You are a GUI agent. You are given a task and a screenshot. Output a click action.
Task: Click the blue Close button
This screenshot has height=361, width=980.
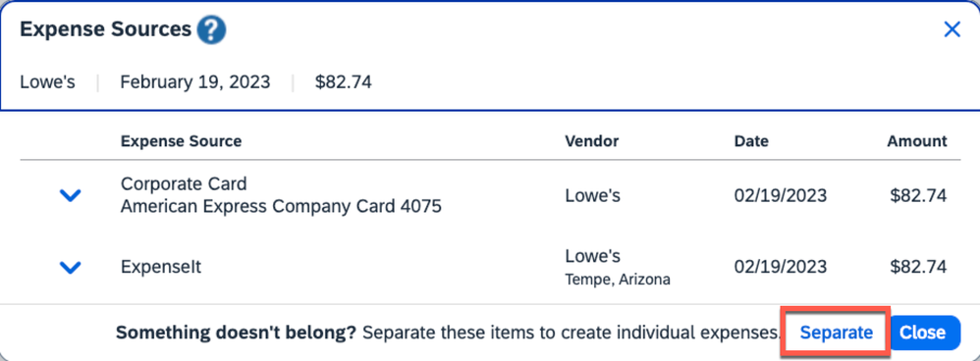point(924,333)
